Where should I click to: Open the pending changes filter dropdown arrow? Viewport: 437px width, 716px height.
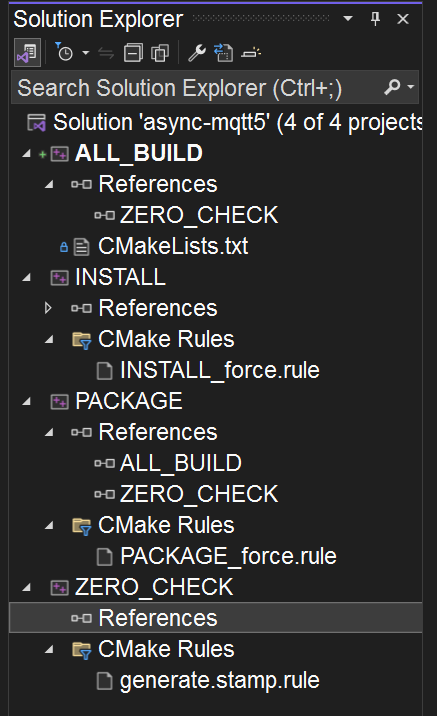pyautogui.click(x=86, y=53)
